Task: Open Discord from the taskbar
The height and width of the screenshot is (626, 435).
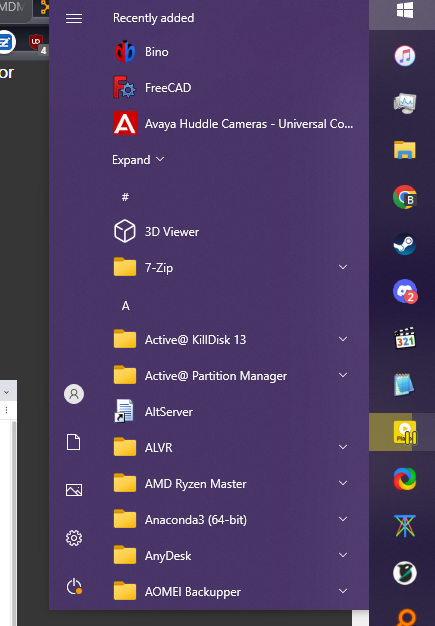Action: (405, 291)
